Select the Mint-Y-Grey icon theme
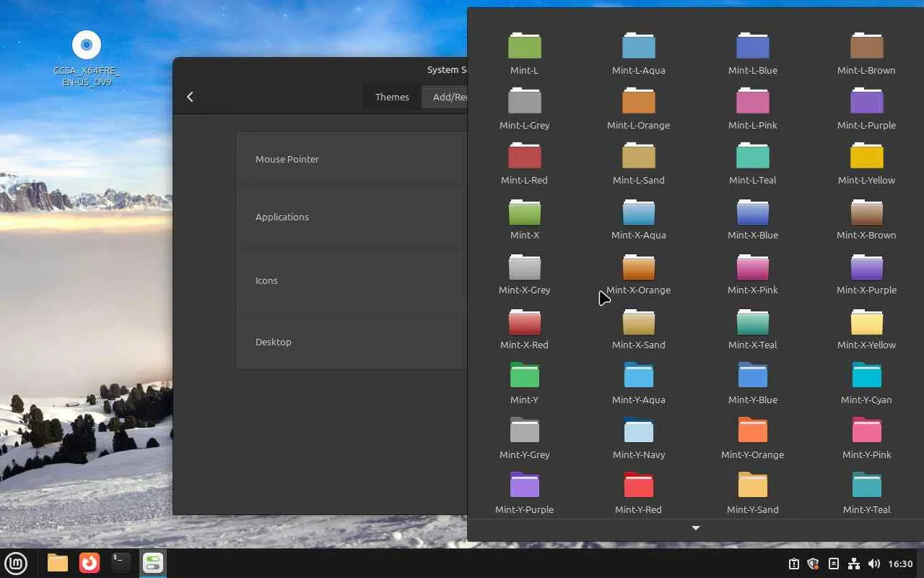This screenshot has width=924, height=578. click(x=524, y=438)
